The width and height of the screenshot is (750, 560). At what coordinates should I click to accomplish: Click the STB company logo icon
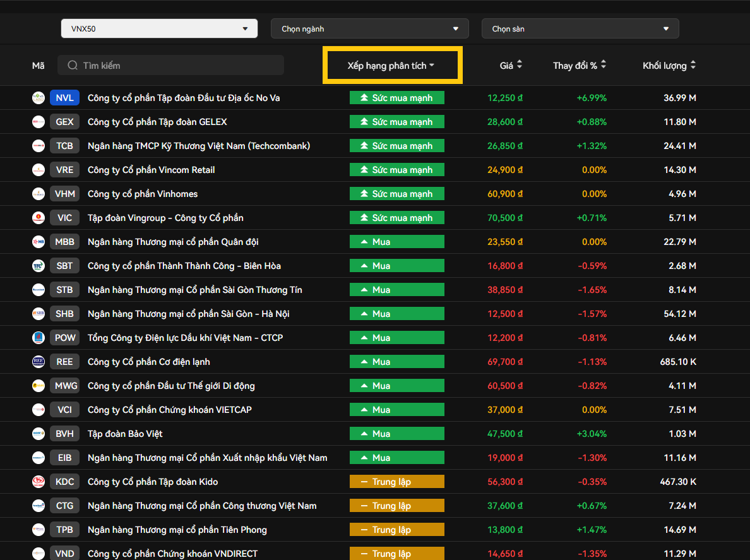pyautogui.click(x=39, y=289)
